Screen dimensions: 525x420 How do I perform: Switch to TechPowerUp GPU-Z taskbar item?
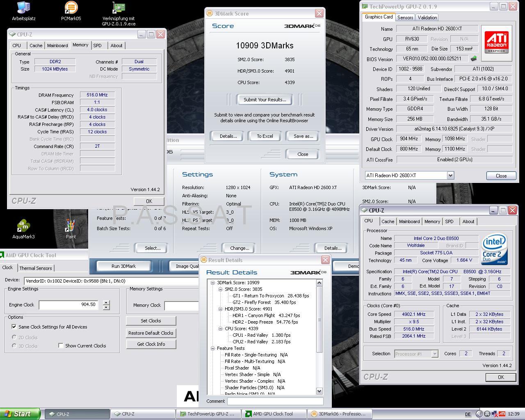click(208, 414)
